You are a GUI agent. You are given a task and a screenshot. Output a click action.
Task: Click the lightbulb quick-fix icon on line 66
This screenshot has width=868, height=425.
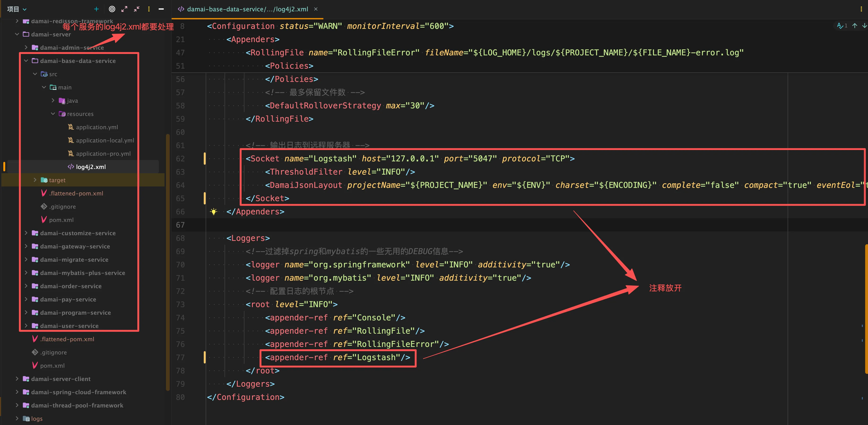214,212
